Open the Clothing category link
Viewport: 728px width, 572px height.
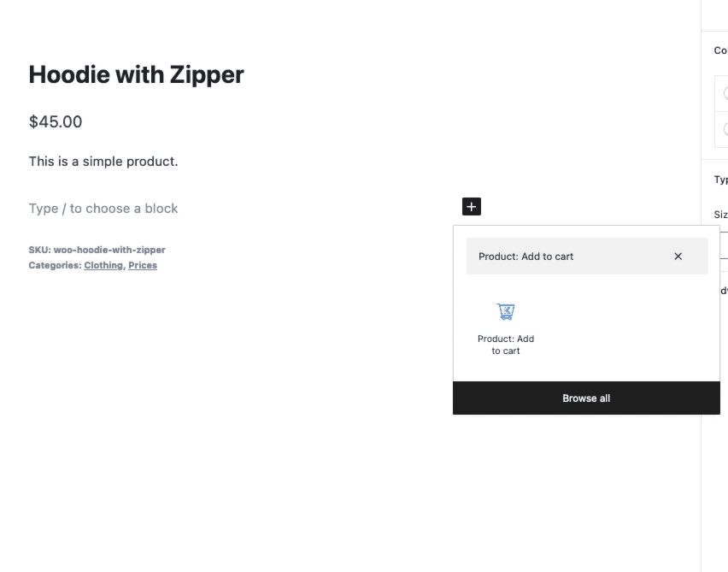103,265
